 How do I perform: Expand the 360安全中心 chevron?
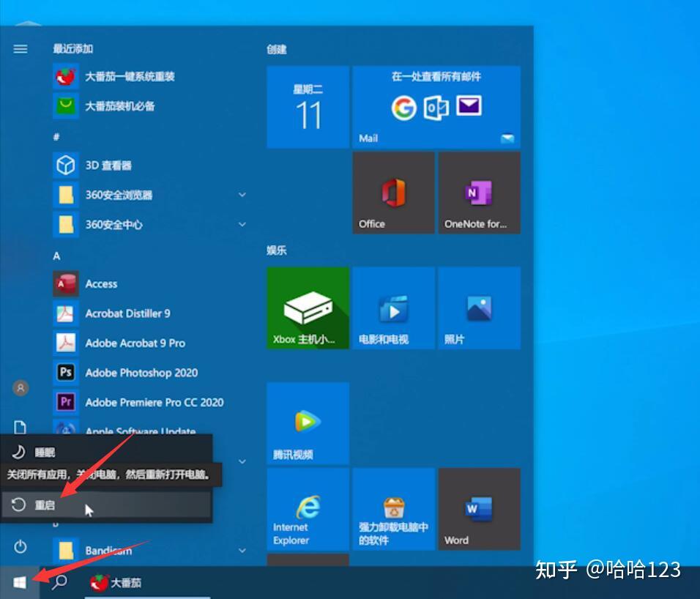pyautogui.click(x=242, y=224)
